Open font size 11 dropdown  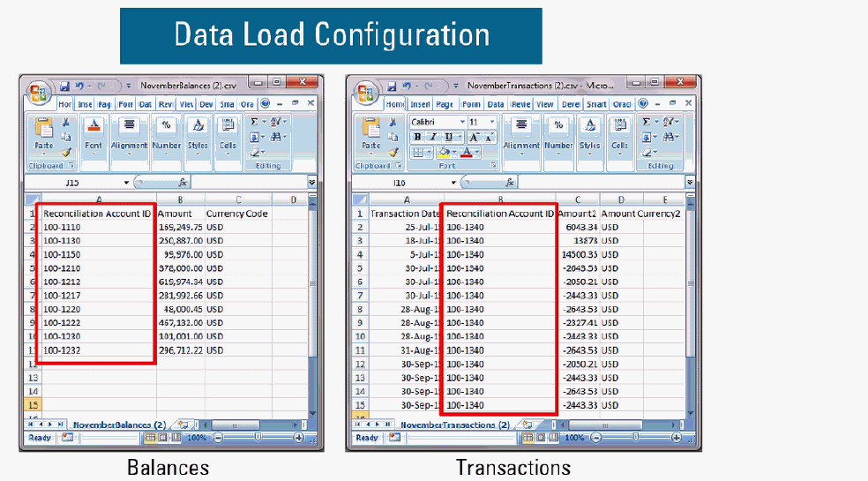(x=491, y=122)
